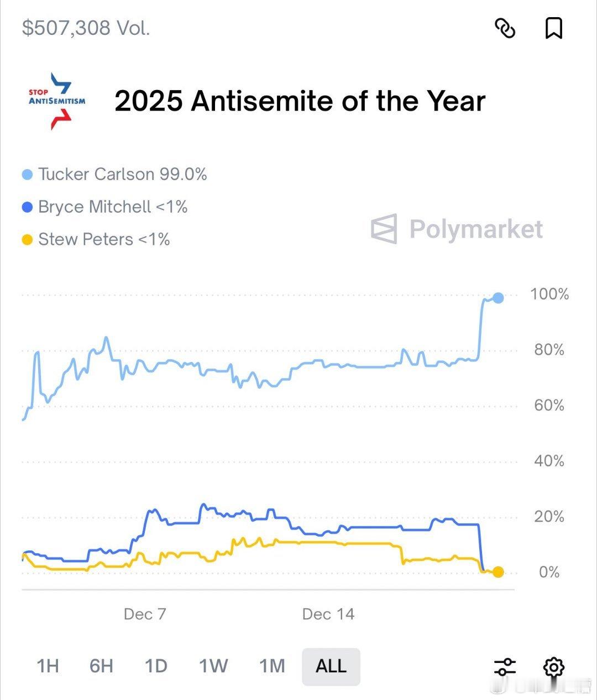The height and width of the screenshot is (700, 597).
Task: Select the 1H time range
Action: tap(48, 666)
